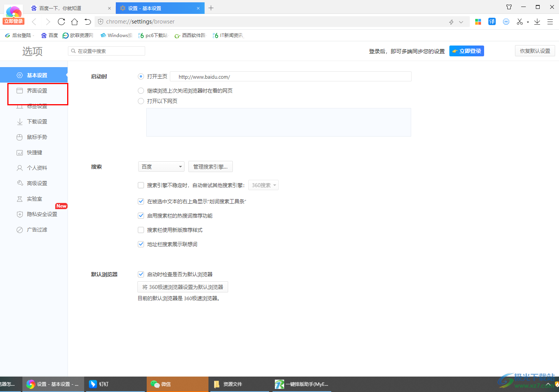This screenshot has width=559, height=392.
Task: Open the 个人资料 sidebar section
Action: (x=34, y=168)
